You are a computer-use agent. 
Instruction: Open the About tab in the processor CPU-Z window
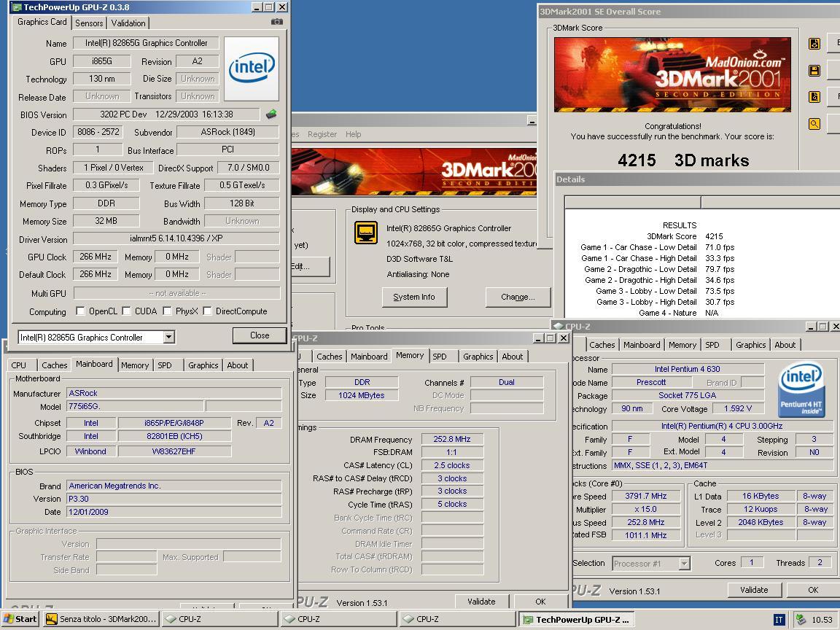pos(785,345)
